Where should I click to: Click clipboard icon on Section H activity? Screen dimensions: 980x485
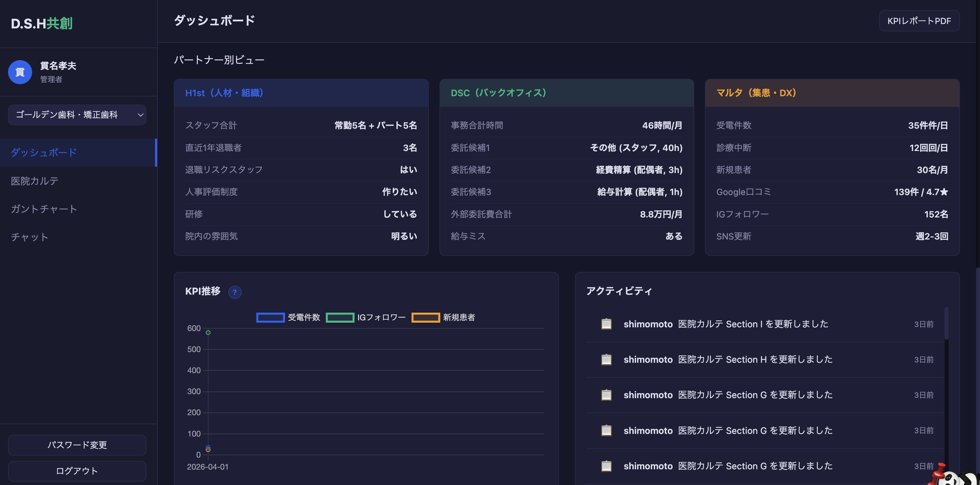pos(606,359)
